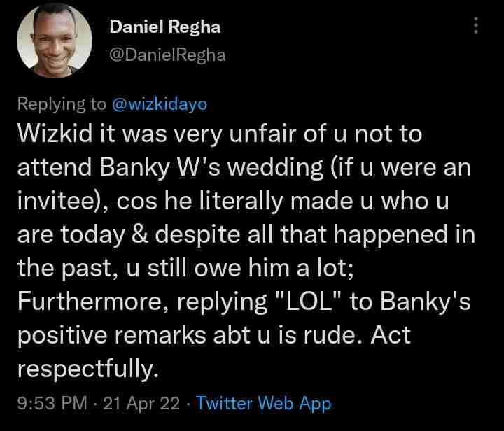Click the 9:53 PM timestamp

[52, 403]
